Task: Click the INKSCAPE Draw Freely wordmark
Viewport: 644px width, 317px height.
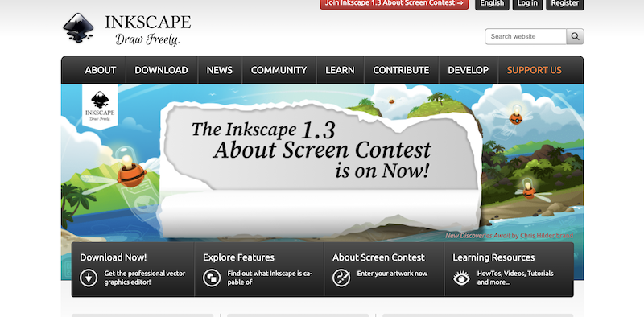Action: [148, 30]
